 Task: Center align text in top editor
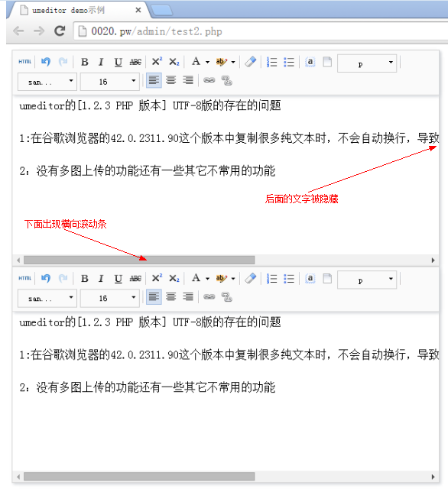tap(171, 80)
